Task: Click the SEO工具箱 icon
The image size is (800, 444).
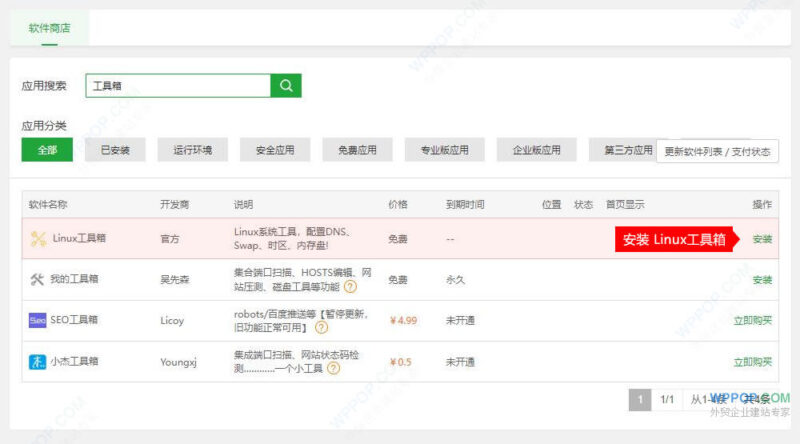Action: (x=38, y=320)
